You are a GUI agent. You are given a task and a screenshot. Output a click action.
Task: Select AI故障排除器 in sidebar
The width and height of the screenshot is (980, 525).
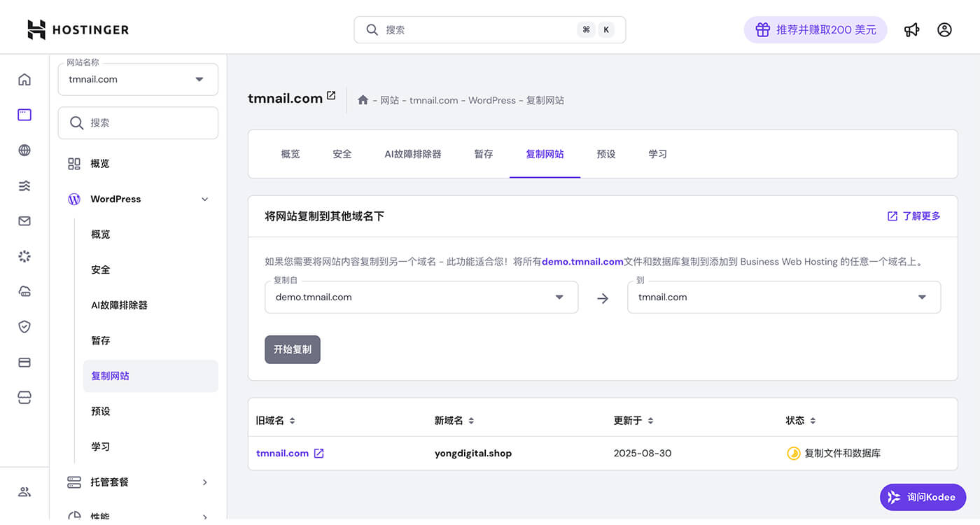(x=120, y=305)
